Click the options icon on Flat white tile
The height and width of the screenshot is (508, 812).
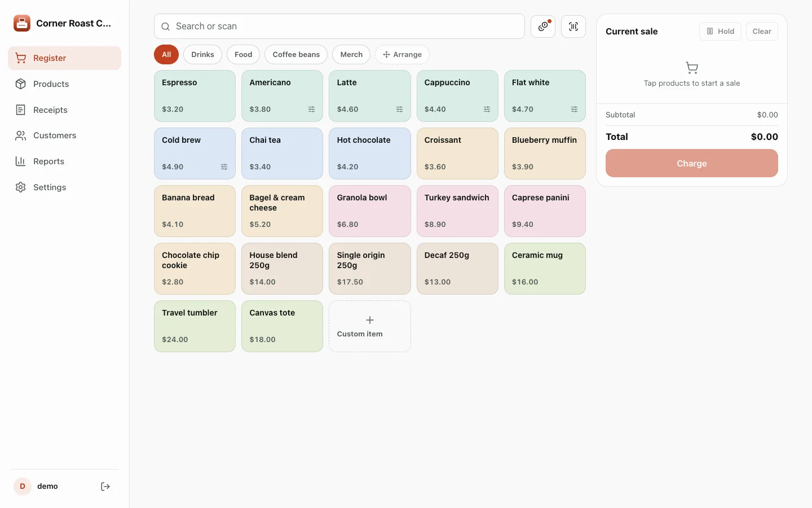coord(574,110)
